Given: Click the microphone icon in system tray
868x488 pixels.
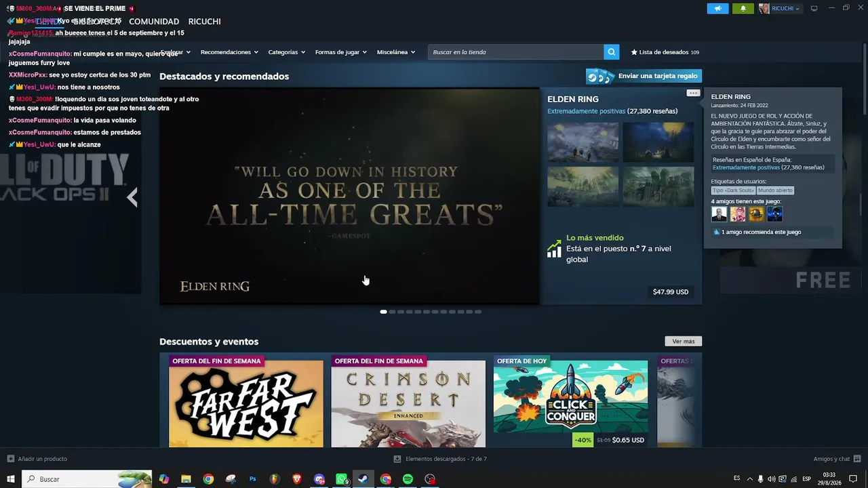Looking at the screenshot, I should tap(760, 479).
